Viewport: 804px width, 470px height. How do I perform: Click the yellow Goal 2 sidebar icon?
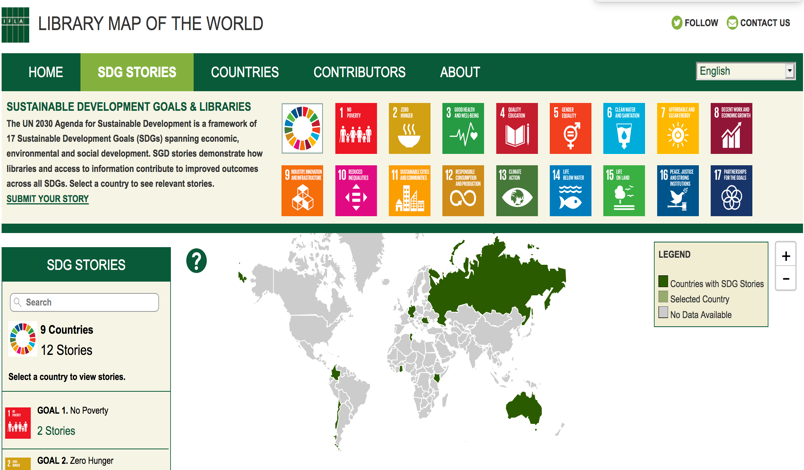(x=18, y=463)
